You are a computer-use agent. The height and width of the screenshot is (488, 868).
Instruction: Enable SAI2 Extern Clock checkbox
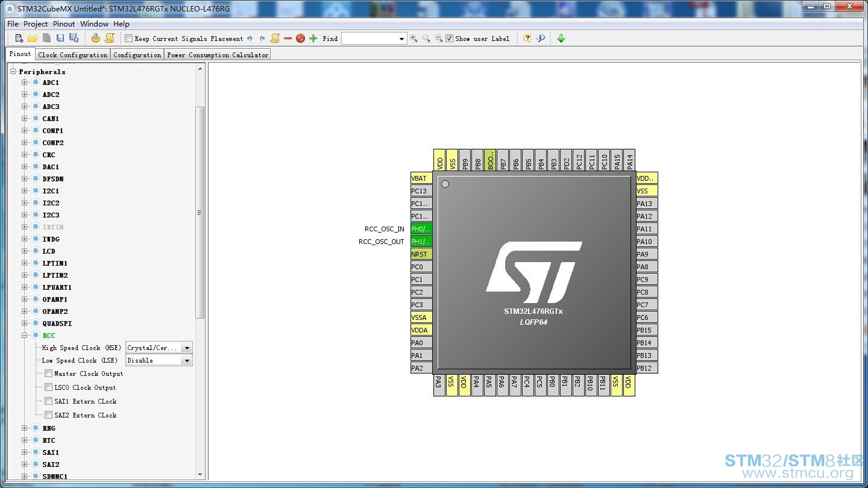[x=48, y=415]
